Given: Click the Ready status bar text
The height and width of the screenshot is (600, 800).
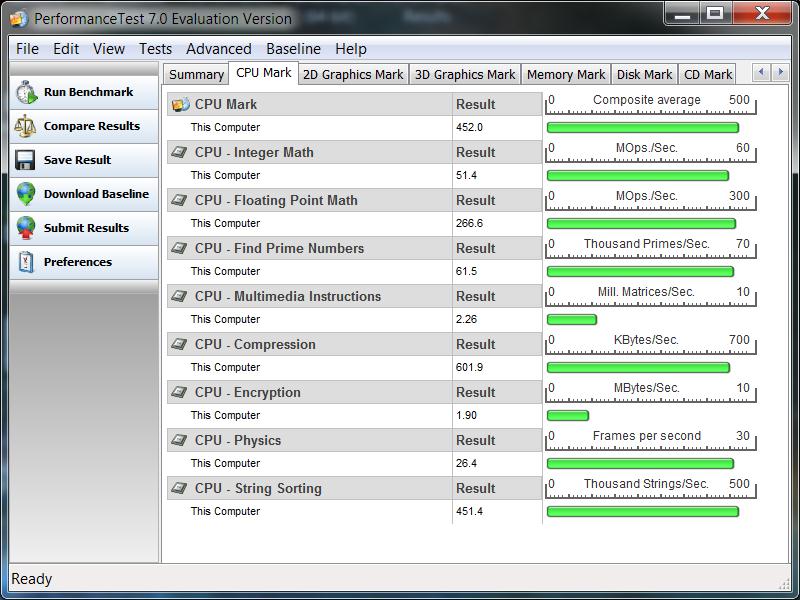Looking at the screenshot, I should (x=32, y=579).
